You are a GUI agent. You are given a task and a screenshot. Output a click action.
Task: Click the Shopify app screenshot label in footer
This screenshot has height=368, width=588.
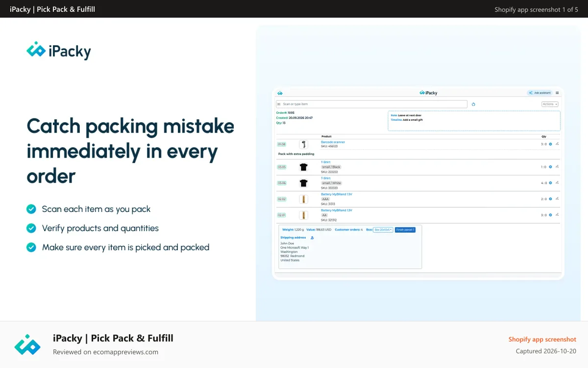pyautogui.click(x=542, y=340)
